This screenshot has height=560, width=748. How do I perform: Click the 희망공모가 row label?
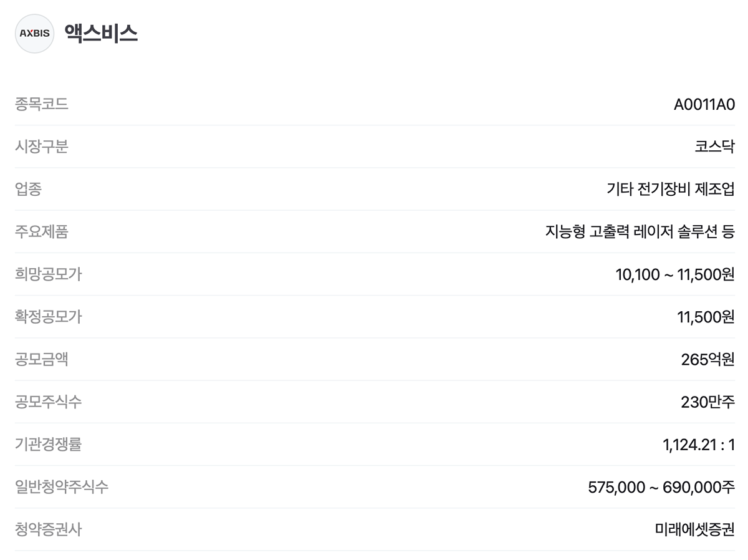point(48,274)
